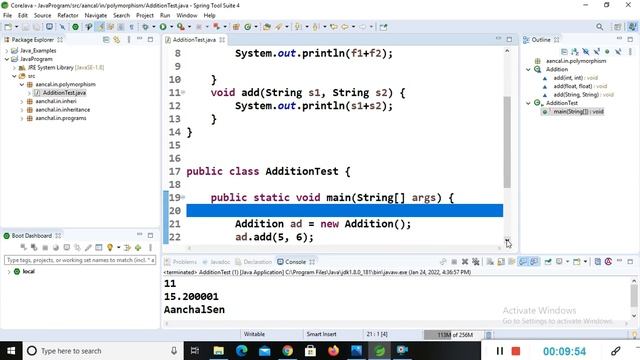Collapse the JavaProgram project

7,59
